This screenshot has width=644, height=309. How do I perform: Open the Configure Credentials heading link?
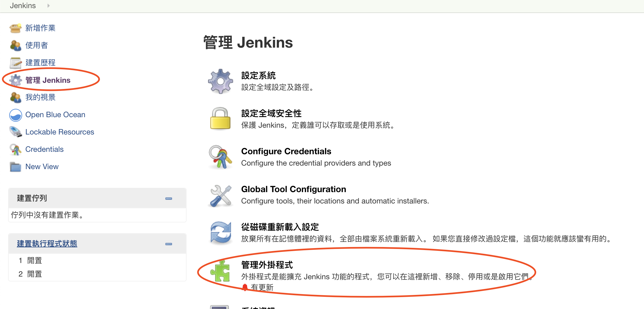[286, 151]
